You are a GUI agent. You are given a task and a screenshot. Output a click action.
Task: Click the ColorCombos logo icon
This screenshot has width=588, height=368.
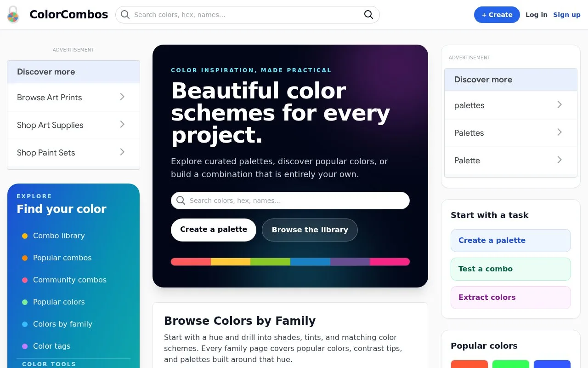(x=13, y=15)
